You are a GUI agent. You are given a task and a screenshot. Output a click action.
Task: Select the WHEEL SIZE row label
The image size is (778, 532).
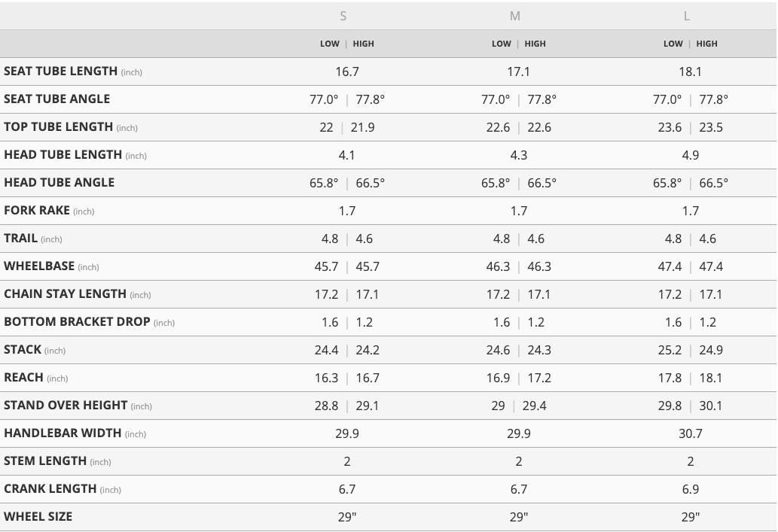38,517
